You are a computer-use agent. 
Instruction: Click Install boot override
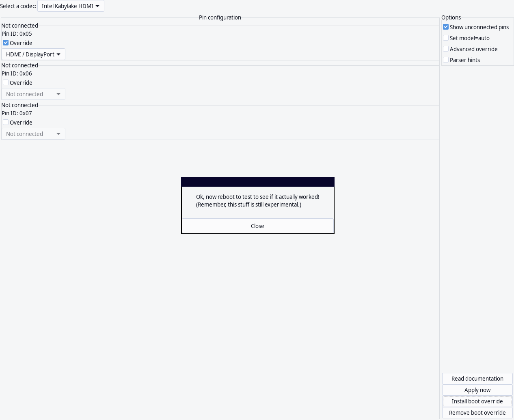pyautogui.click(x=477, y=401)
